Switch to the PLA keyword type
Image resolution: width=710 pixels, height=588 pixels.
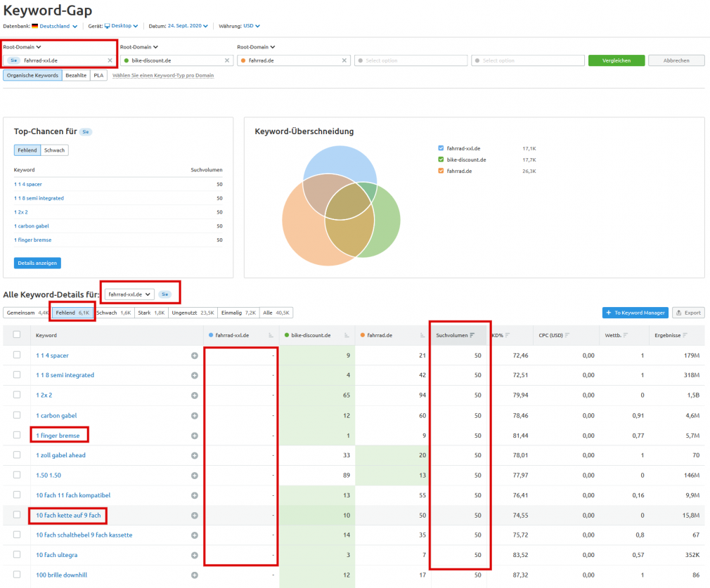98,76
